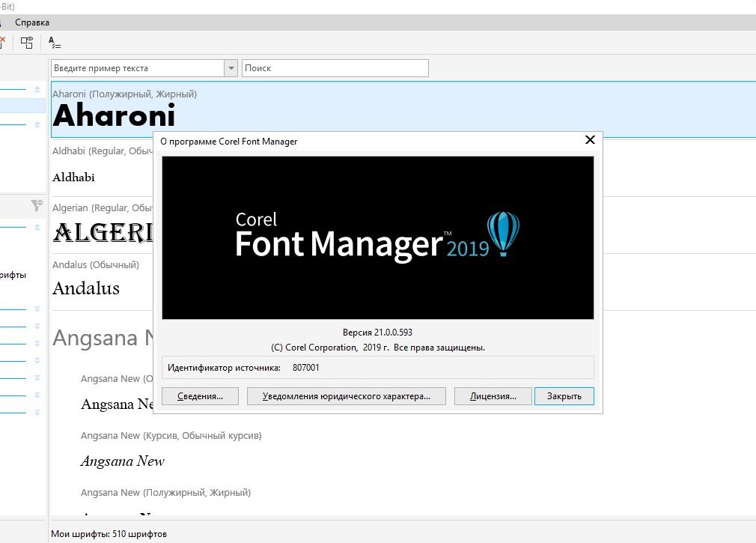
Task: Click the Лицензия... button
Action: tap(493, 396)
